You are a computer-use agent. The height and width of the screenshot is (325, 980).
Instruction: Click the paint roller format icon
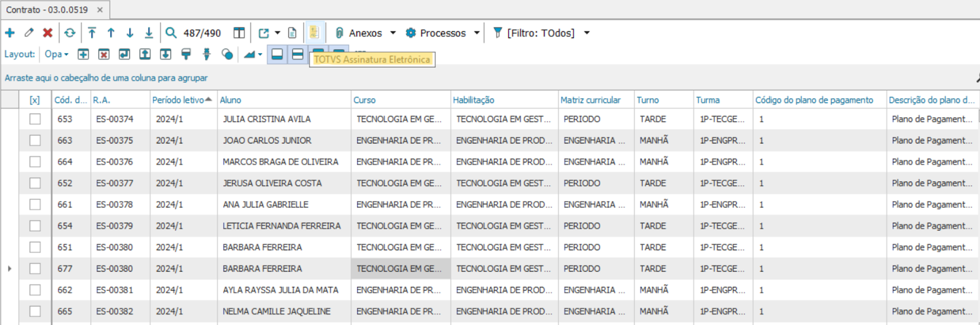point(186,54)
